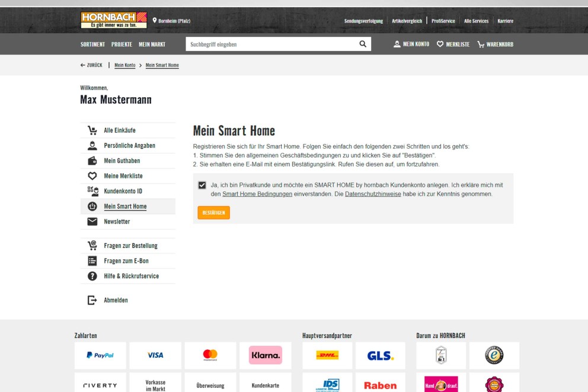Click the VISA payment logo
The width and height of the screenshot is (588, 392).
tap(155, 355)
